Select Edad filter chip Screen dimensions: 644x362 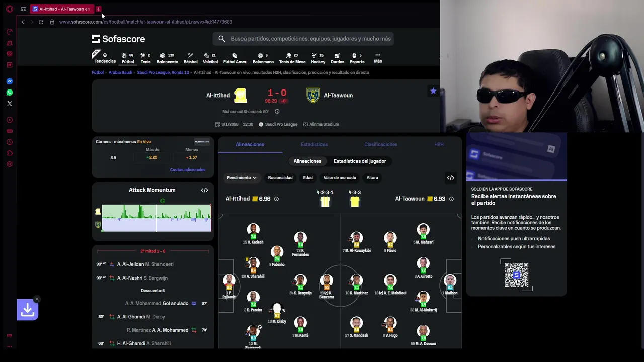coord(308,178)
